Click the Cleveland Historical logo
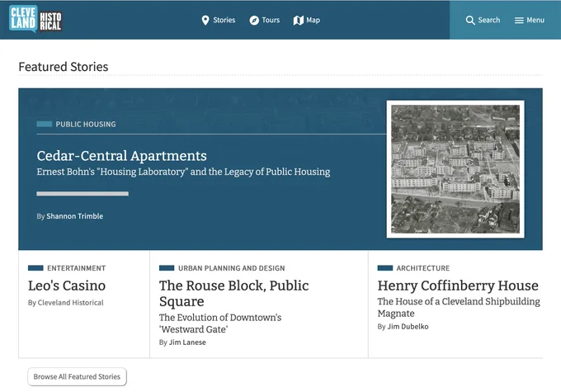 click(35, 19)
